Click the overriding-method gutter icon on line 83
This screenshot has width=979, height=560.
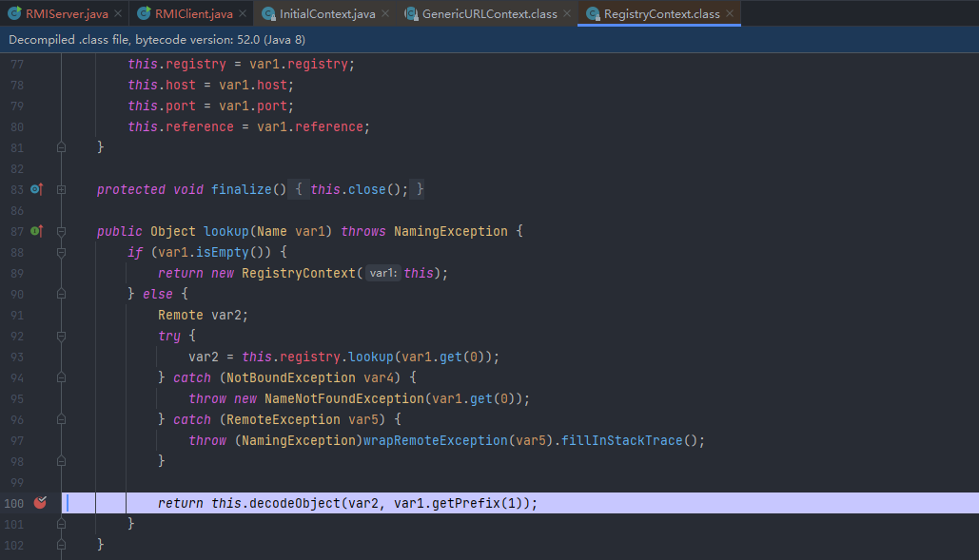click(37, 189)
